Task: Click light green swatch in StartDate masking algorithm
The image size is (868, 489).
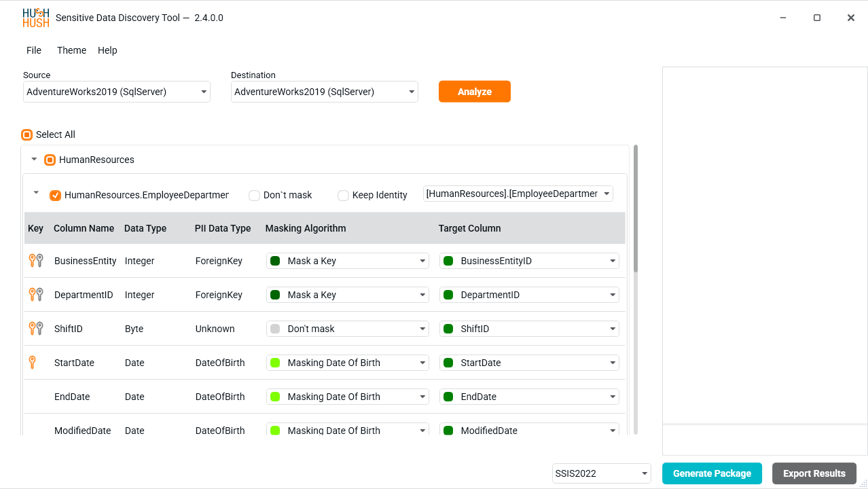Action: (275, 363)
